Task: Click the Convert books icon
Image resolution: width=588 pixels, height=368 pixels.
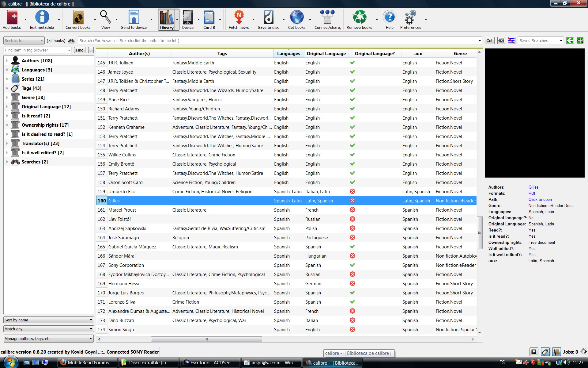Action: point(78,17)
